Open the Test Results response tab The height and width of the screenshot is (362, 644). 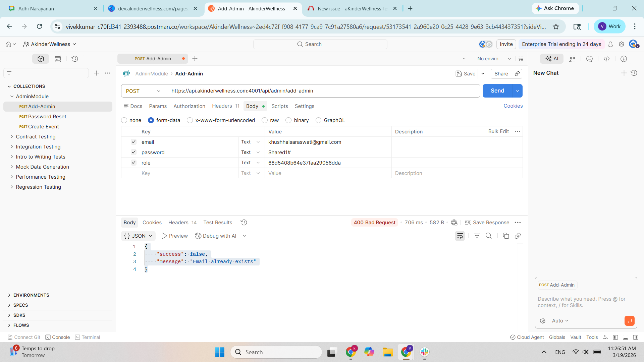tap(218, 223)
